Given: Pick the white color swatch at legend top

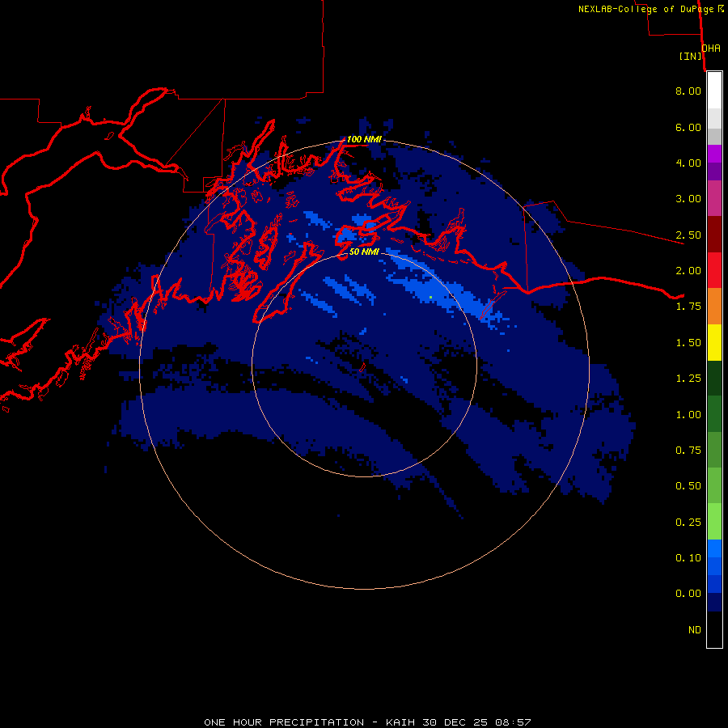Looking at the screenshot, I should (x=714, y=91).
